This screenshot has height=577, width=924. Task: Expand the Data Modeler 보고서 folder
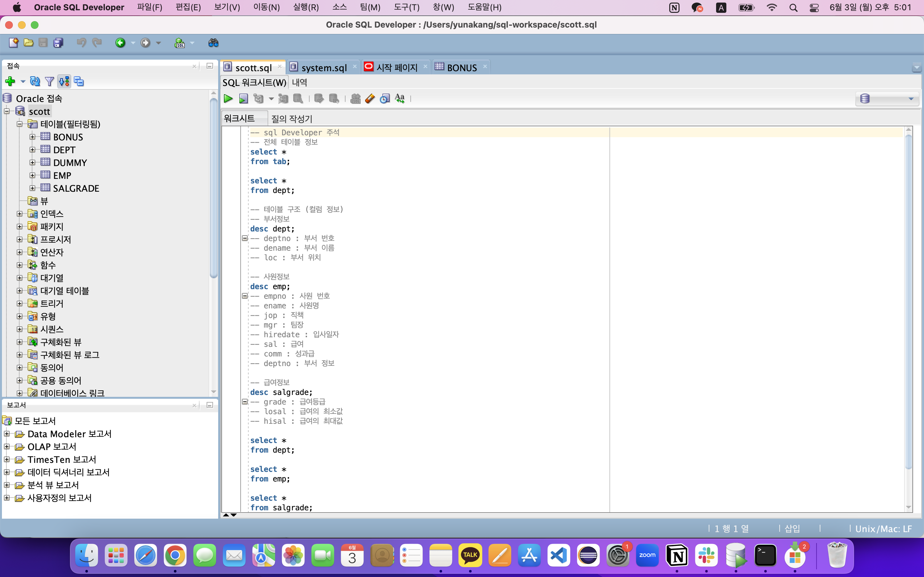coord(6,434)
